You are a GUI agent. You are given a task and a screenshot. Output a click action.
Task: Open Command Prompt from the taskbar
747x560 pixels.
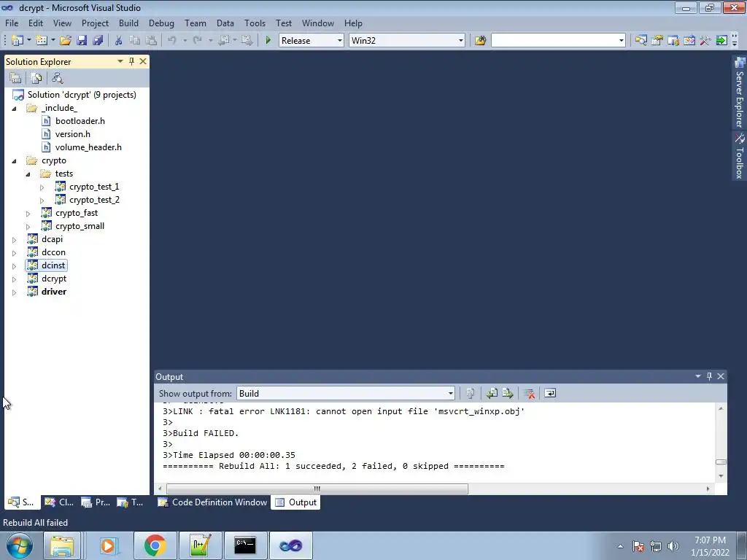coord(245,545)
